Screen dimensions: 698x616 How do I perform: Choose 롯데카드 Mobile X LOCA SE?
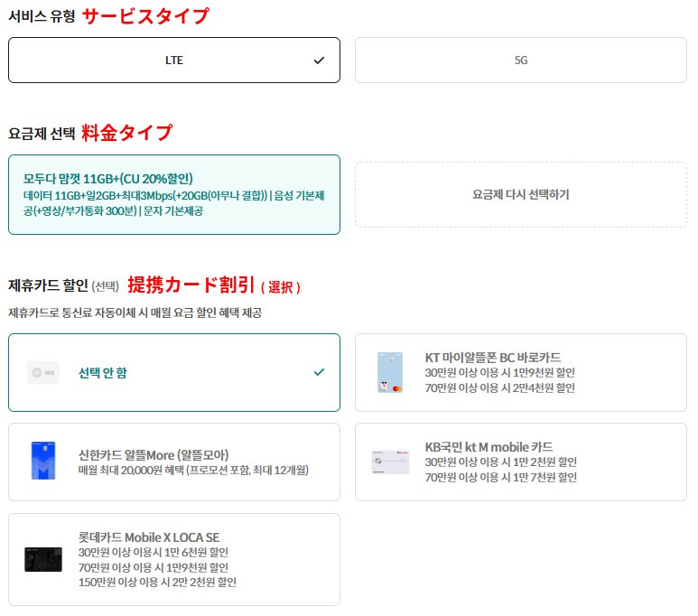point(174,559)
